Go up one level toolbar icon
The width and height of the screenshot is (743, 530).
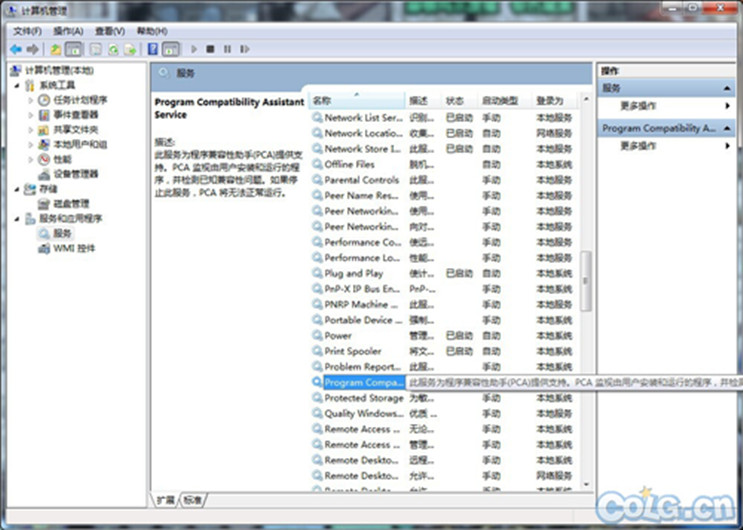coord(56,49)
